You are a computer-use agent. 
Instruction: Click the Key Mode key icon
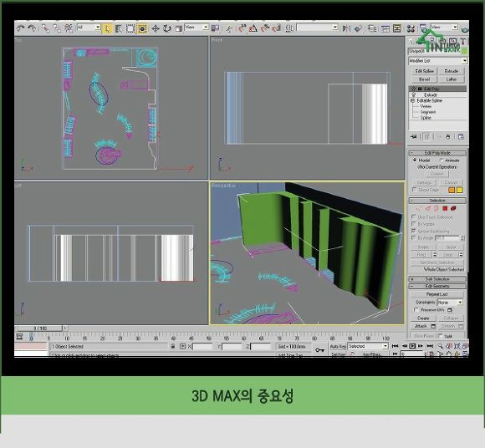pos(319,349)
